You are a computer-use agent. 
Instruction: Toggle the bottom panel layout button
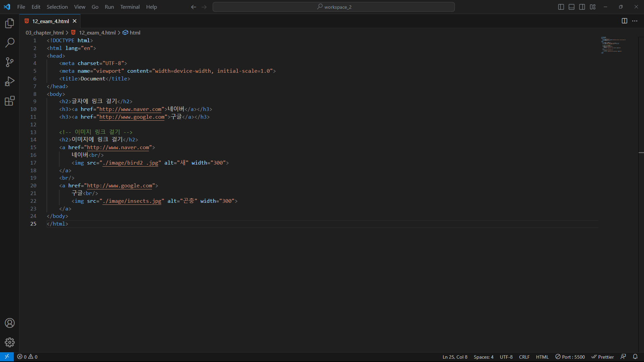(x=572, y=7)
